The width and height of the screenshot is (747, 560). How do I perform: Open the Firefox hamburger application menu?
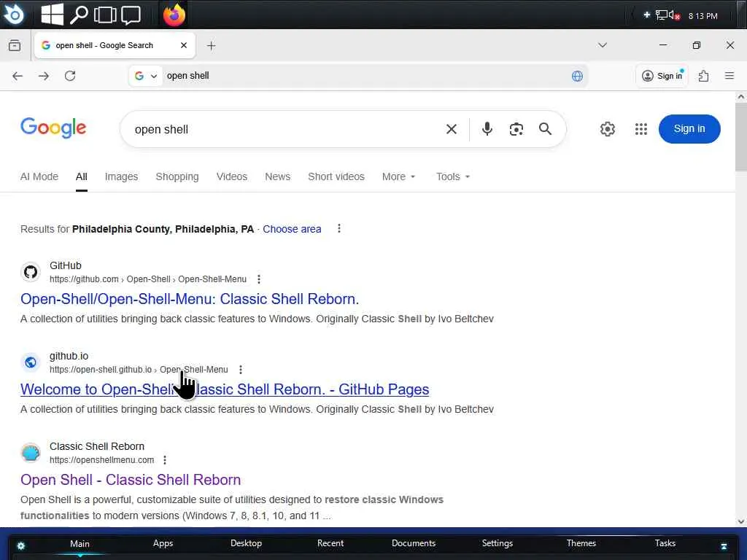click(729, 76)
